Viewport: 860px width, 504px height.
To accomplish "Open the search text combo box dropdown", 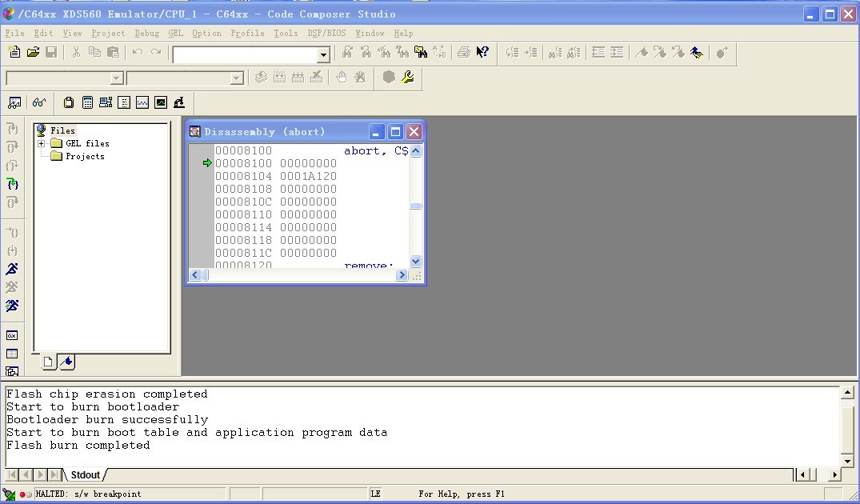I will (323, 54).
